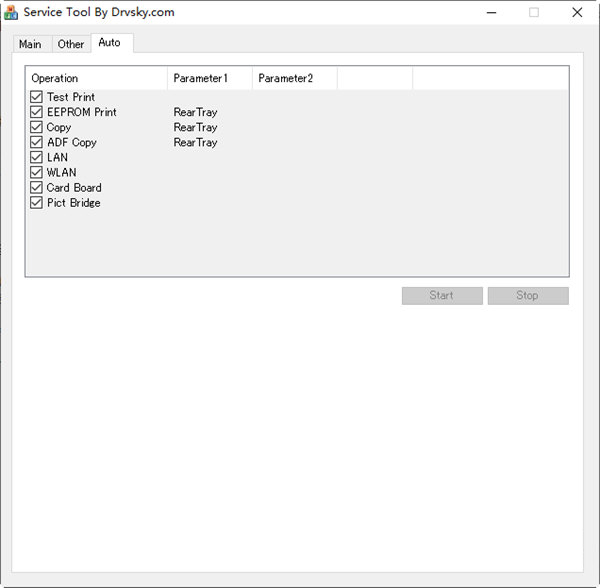Screen dimensions: 600x588
Task: Open the Other tab
Action: pyautogui.click(x=71, y=44)
